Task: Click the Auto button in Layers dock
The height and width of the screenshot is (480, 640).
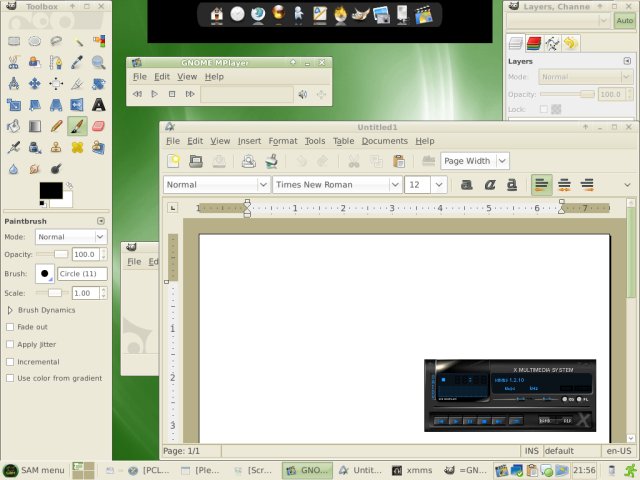Action: coord(625,20)
